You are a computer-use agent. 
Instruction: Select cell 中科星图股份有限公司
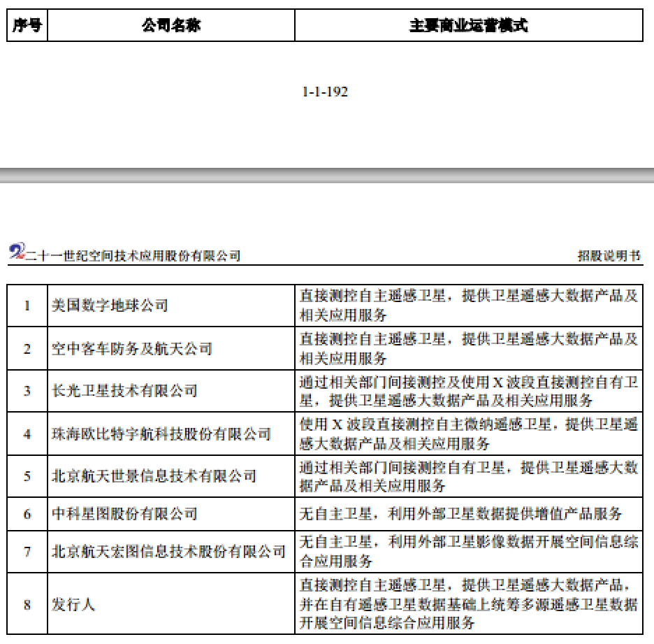pyautogui.click(x=171, y=514)
